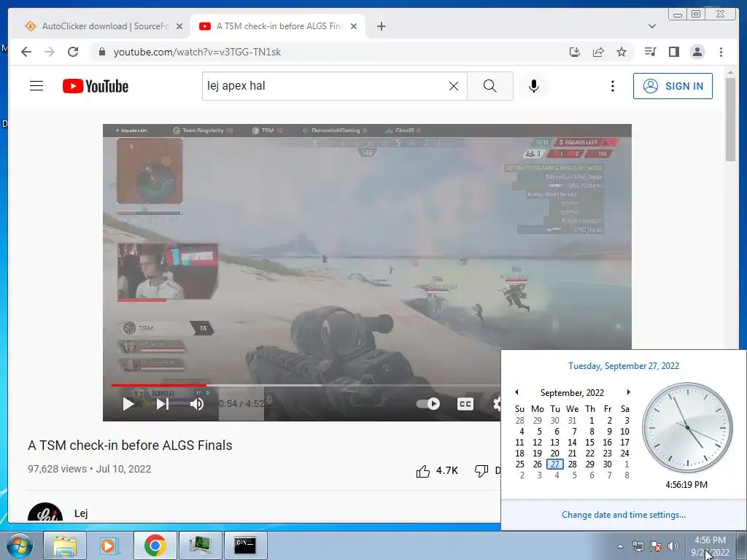
Task: Select date 27 in the calendar
Action: (554, 464)
